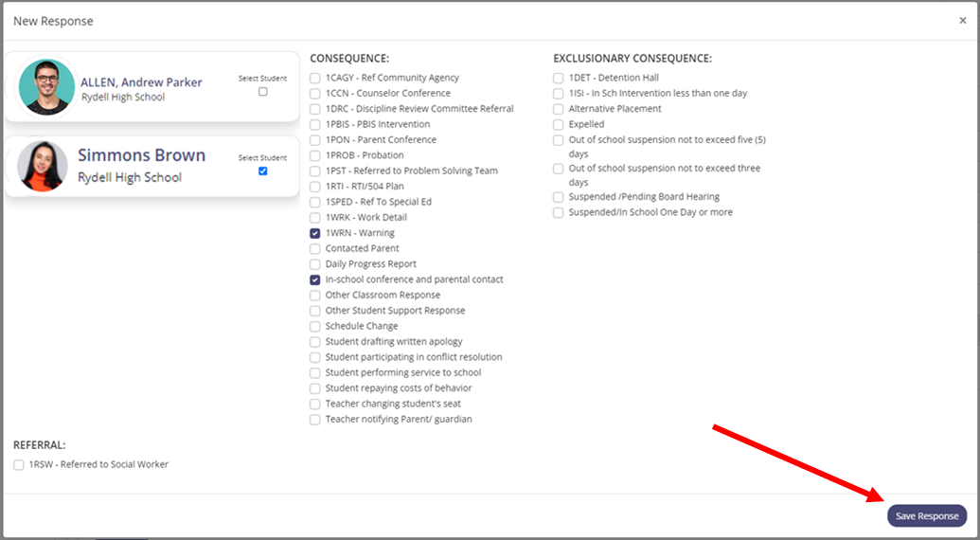
Task: Check 1PROB - Probation
Action: coord(315,155)
